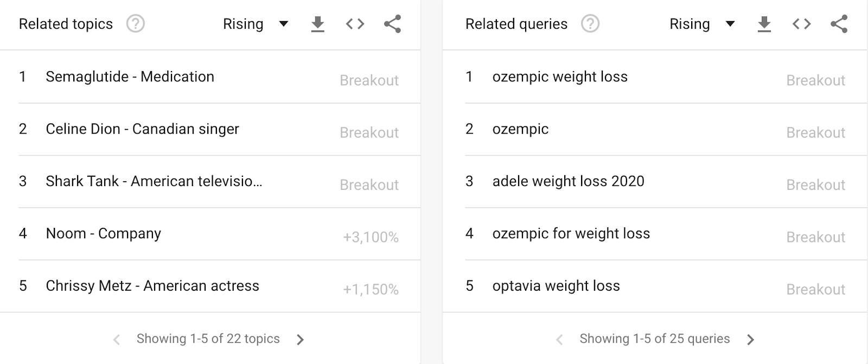868x364 pixels.
Task: Open the help tooltip for Related queries
Action: click(590, 24)
